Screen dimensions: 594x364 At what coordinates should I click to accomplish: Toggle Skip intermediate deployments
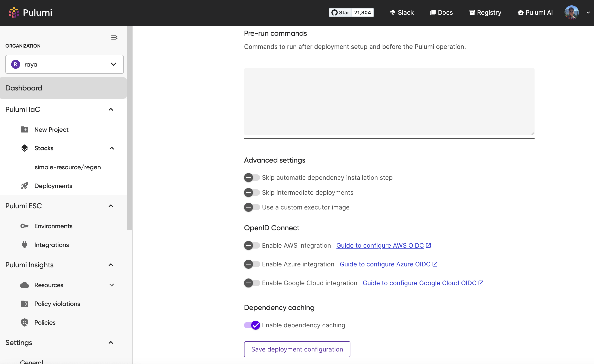point(252,192)
